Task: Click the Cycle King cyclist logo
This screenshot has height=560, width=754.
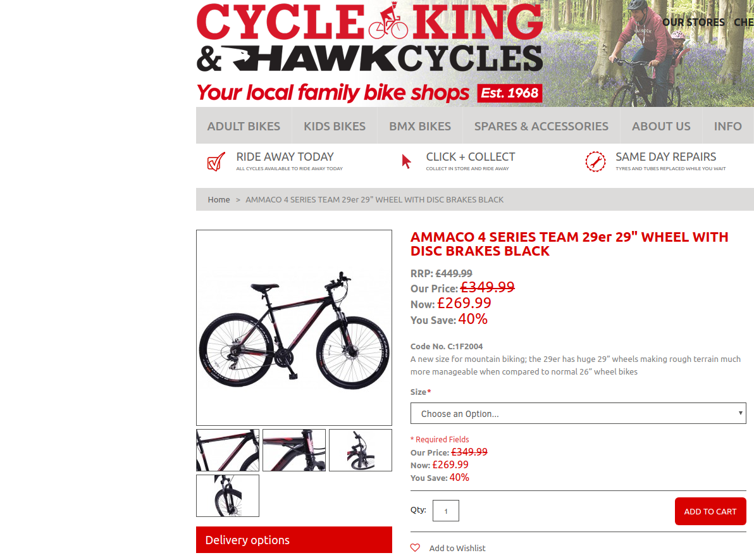Action: [x=388, y=20]
